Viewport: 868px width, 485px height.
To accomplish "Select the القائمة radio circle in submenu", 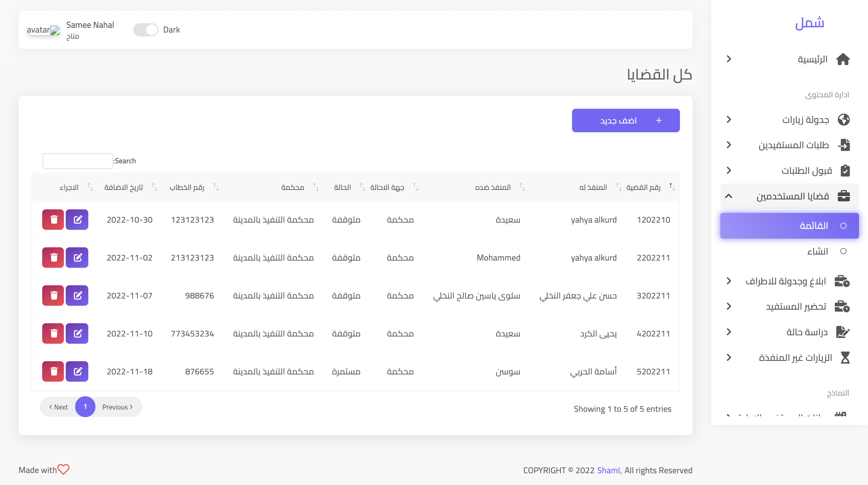I will (843, 226).
